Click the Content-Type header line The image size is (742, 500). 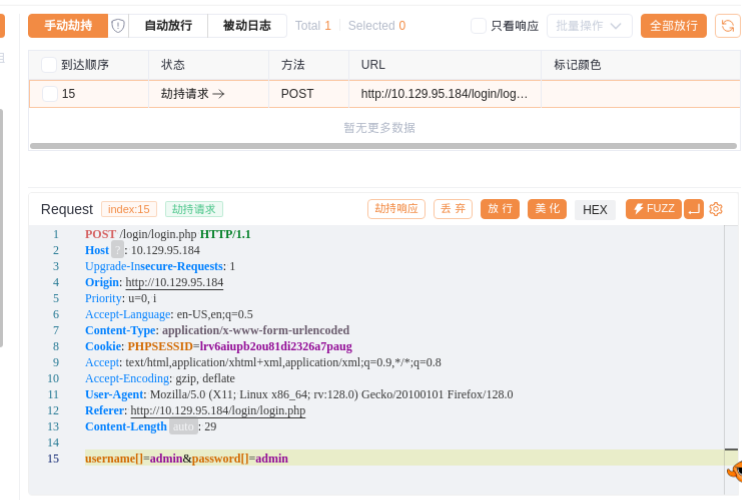217,330
